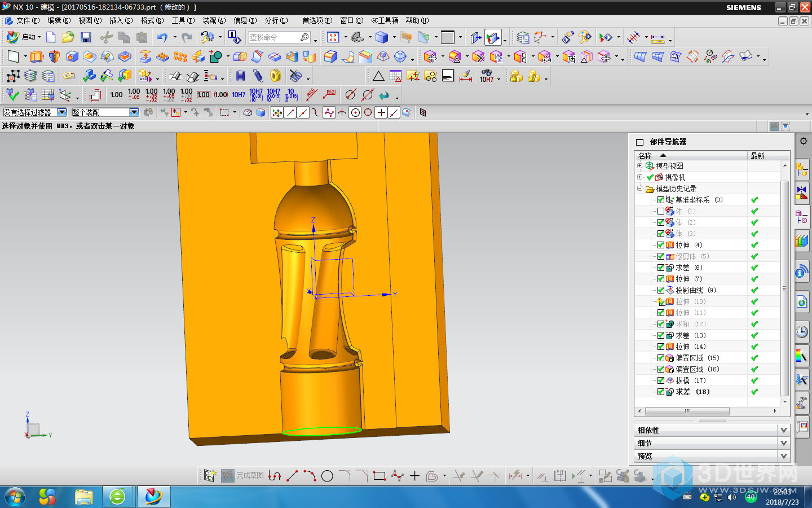Click the Move Face icon in synchronous toolbar
Viewport: 812px width, 508px height.
coord(430,56)
